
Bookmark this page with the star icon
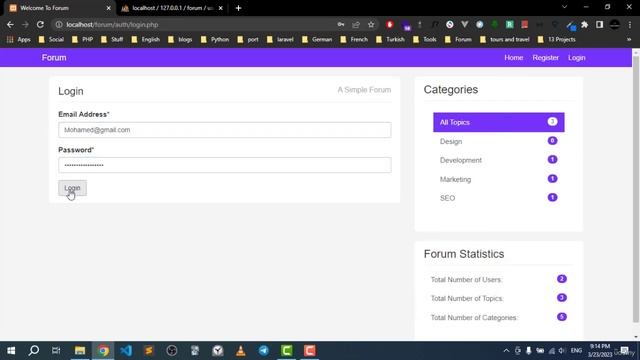point(371,24)
